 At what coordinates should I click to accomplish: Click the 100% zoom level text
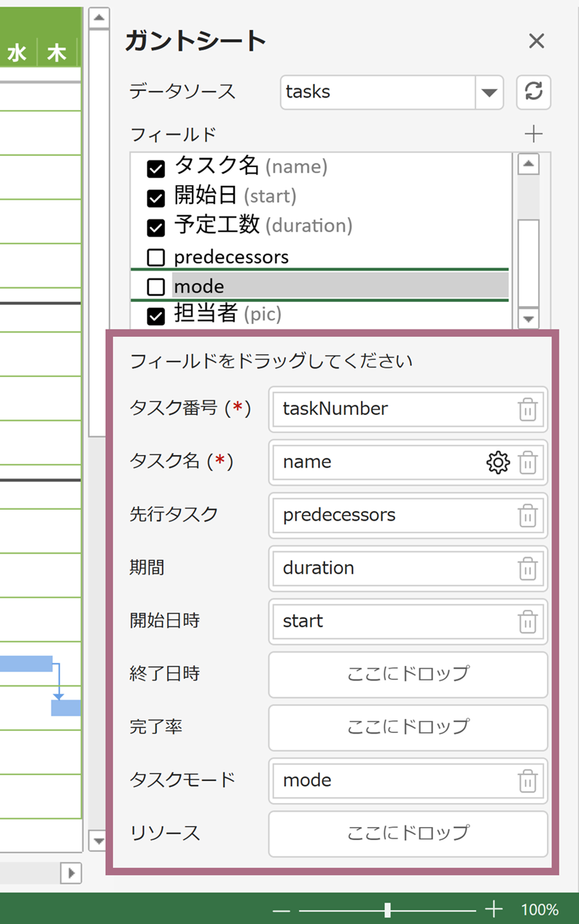point(540,909)
